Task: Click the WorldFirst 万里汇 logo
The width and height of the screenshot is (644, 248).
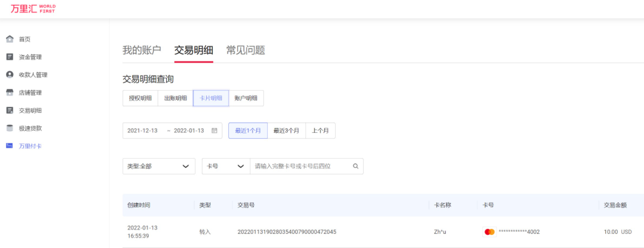Action: [x=33, y=9]
